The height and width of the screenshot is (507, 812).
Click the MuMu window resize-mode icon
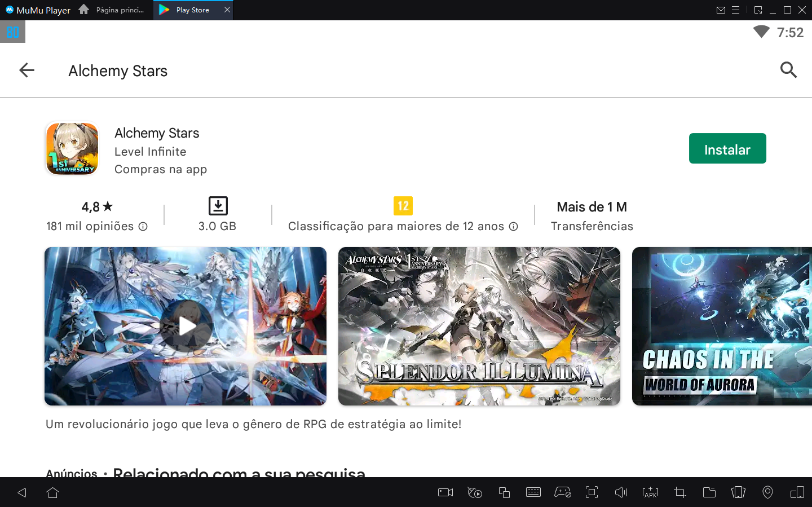click(758, 10)
